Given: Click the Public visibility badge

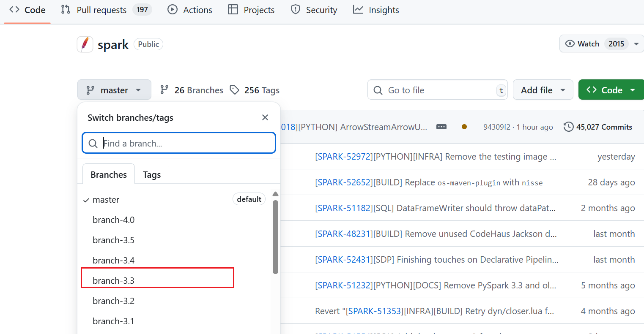Looking at the screenshot, I should (x=148, y=44).
